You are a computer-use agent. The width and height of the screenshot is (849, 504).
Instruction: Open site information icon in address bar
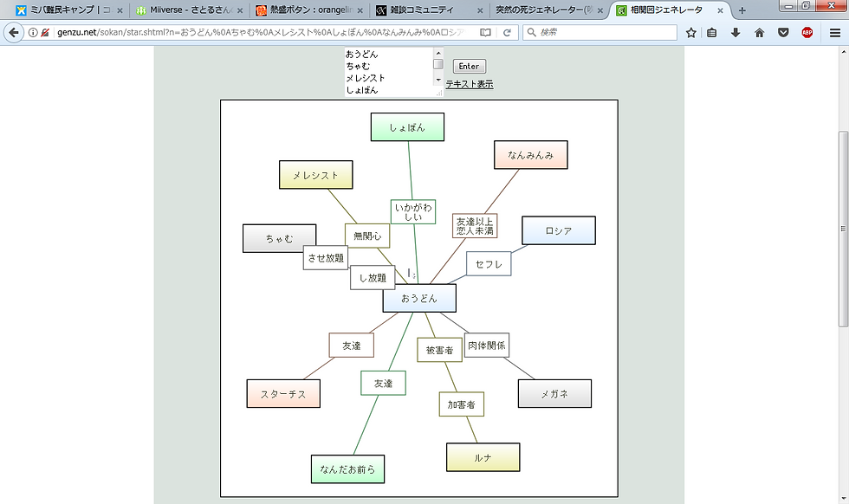[33, 33]
